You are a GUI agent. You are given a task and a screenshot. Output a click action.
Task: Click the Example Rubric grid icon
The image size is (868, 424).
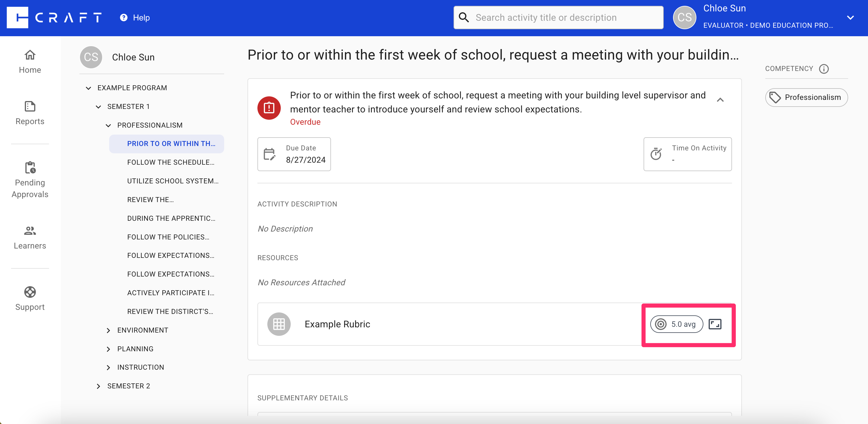(x=279, y=324)
